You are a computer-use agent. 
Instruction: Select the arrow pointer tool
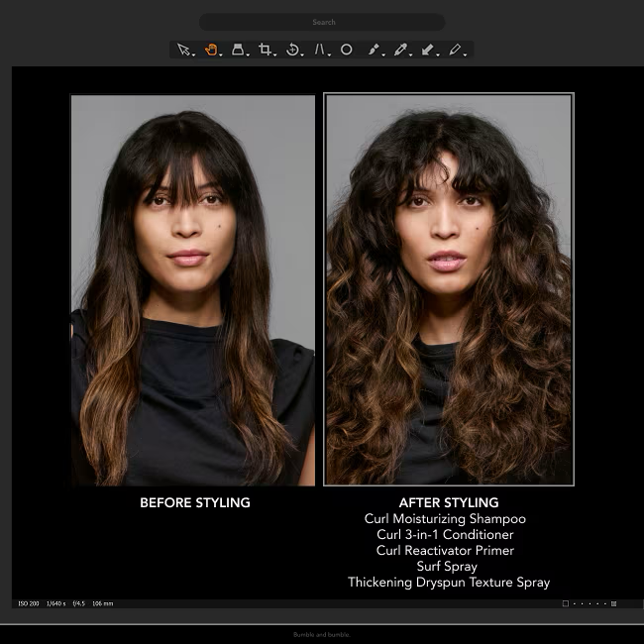183,50
